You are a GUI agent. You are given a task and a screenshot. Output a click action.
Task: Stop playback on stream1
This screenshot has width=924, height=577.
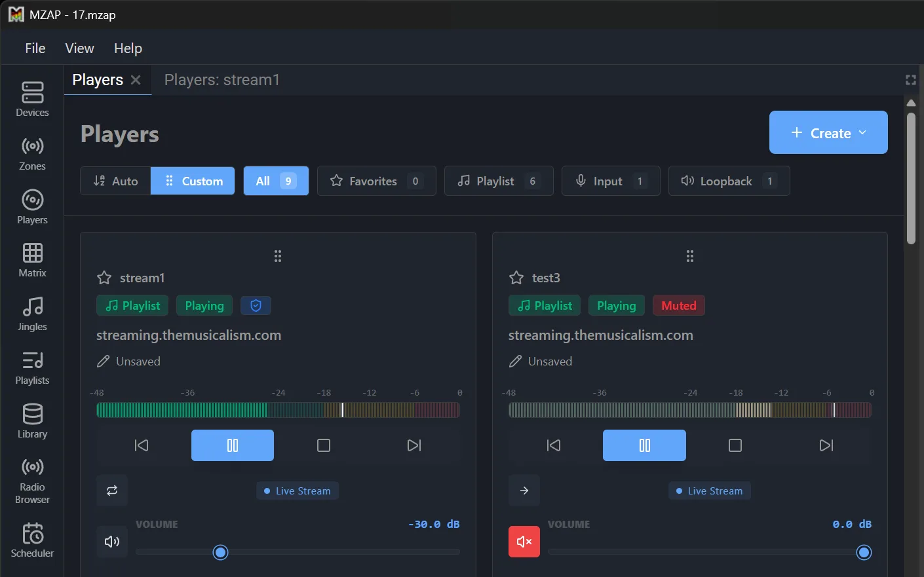point(324,445)
